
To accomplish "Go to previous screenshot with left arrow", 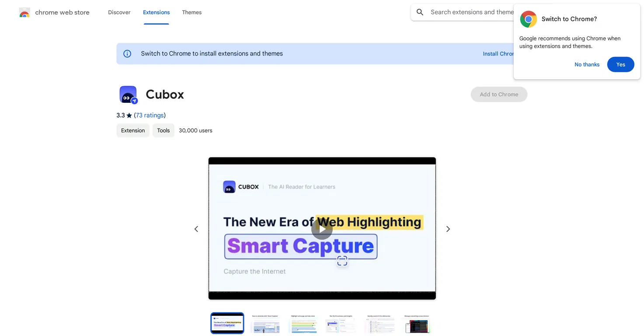I will [196, 229].
